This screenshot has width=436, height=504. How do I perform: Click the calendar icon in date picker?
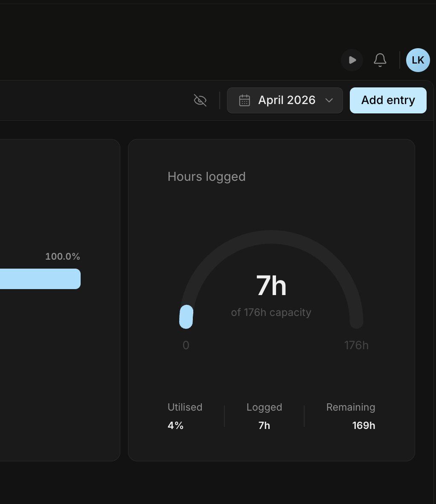point(244,100)
